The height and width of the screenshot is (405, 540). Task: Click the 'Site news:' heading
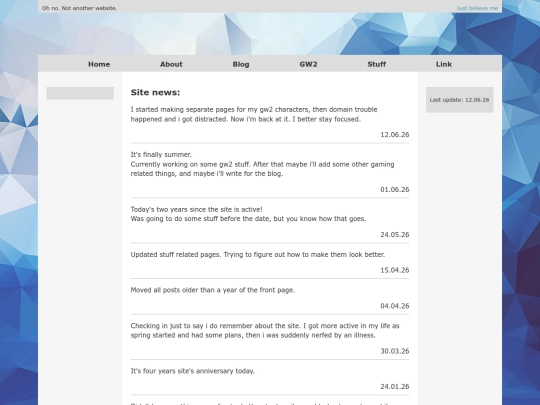point(155,92)
